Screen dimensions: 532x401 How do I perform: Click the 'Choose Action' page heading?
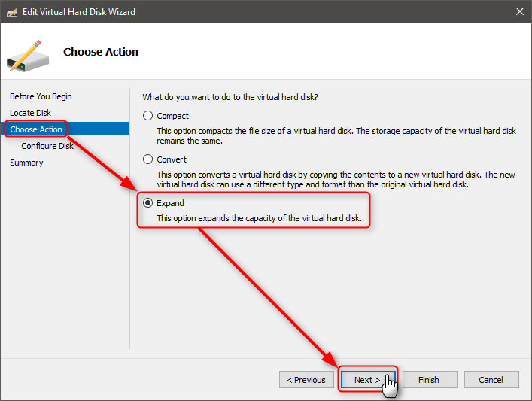[x=101, y=52]
